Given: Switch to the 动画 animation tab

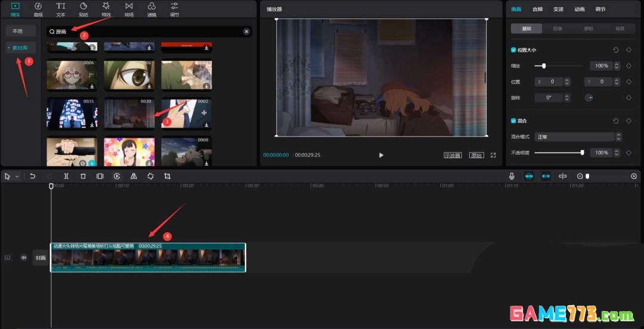Looking at the screenshot, I should point(580,9).
